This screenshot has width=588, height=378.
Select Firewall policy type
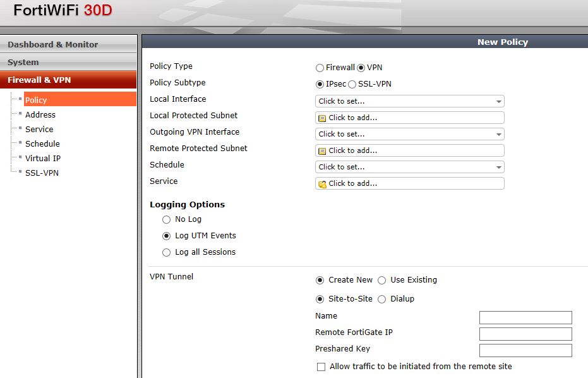[320, 68]
